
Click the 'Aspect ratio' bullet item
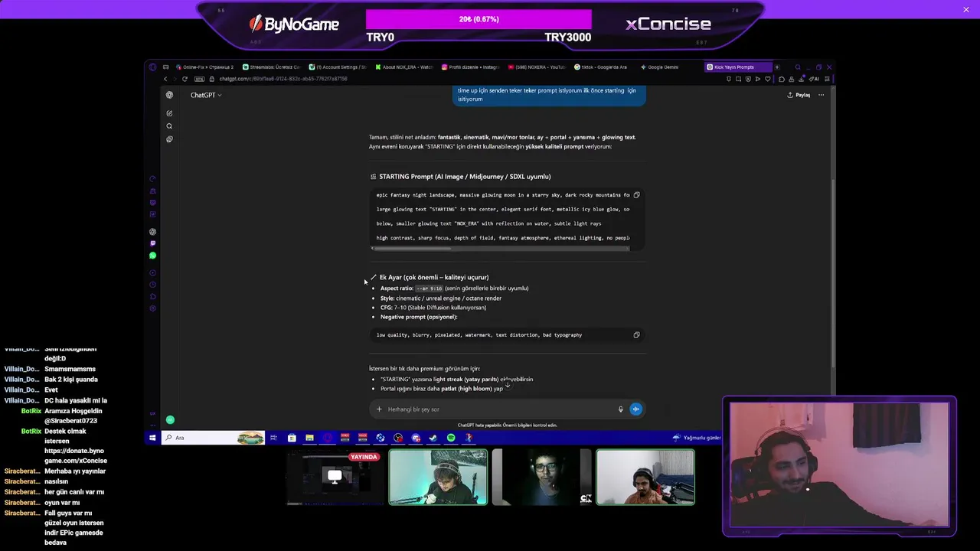point(455,289)
